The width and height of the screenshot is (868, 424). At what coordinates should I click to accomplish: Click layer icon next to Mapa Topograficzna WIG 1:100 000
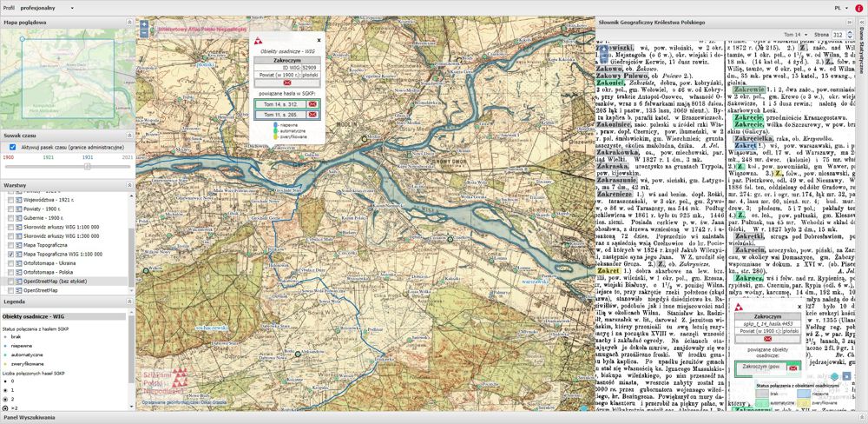point(19,255)
